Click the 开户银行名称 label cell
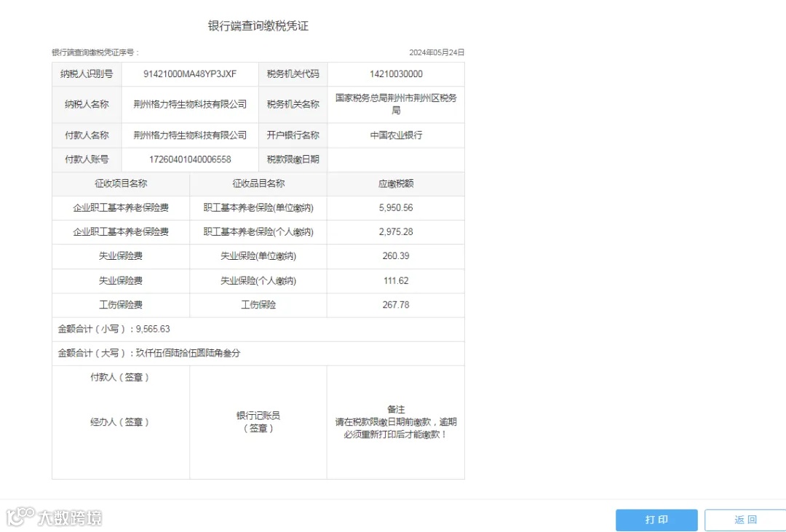The image size is (786, 532). 293,135
